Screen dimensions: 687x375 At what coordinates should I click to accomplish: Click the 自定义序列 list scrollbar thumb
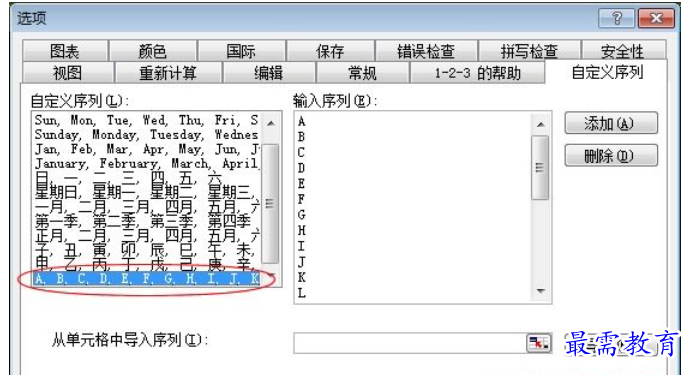coord(270,203)
